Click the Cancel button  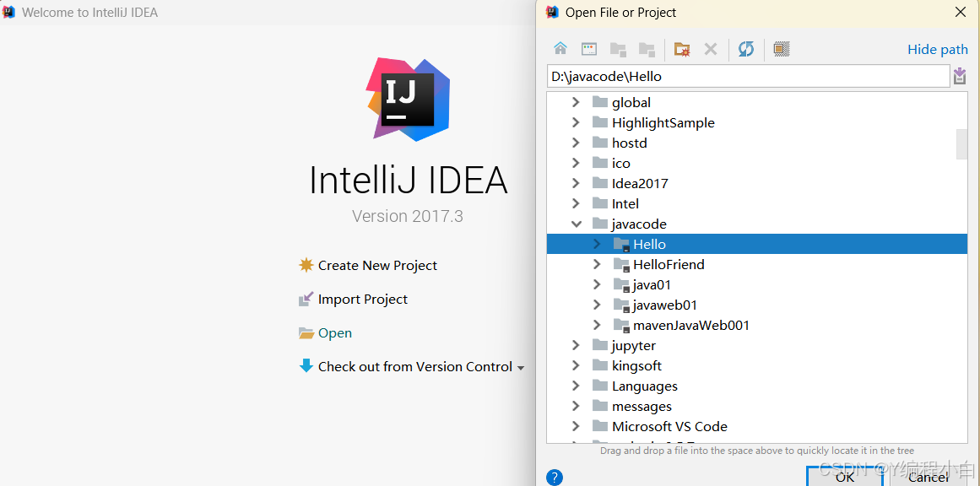pyautogui.click(x=928, y=477)
